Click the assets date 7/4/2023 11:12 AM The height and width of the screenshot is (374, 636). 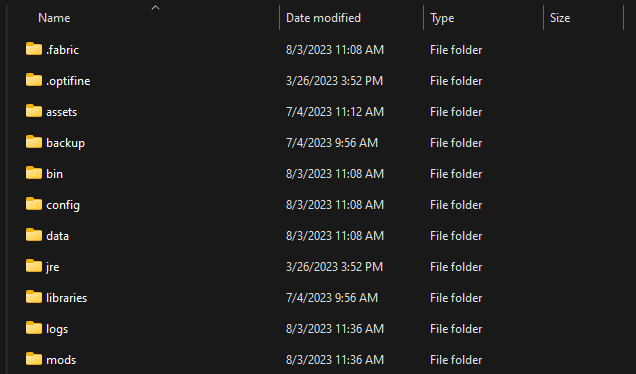tap(335, 112)
